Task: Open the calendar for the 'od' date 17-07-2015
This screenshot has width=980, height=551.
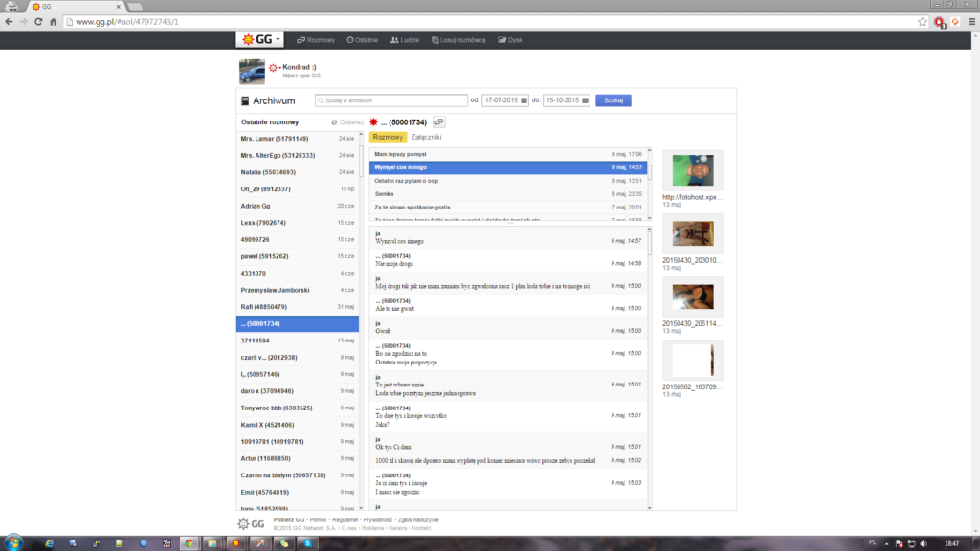Action: (523, 100)
